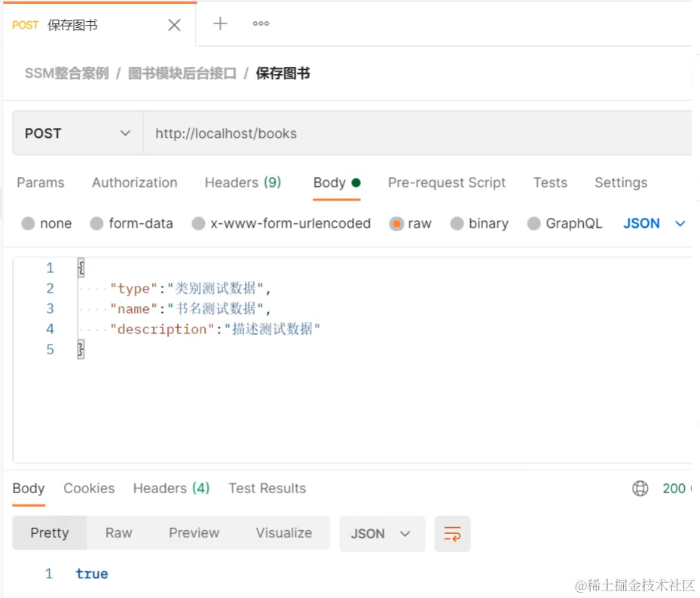
Task: Open the response Headers (4) tab
Action: 172,489
